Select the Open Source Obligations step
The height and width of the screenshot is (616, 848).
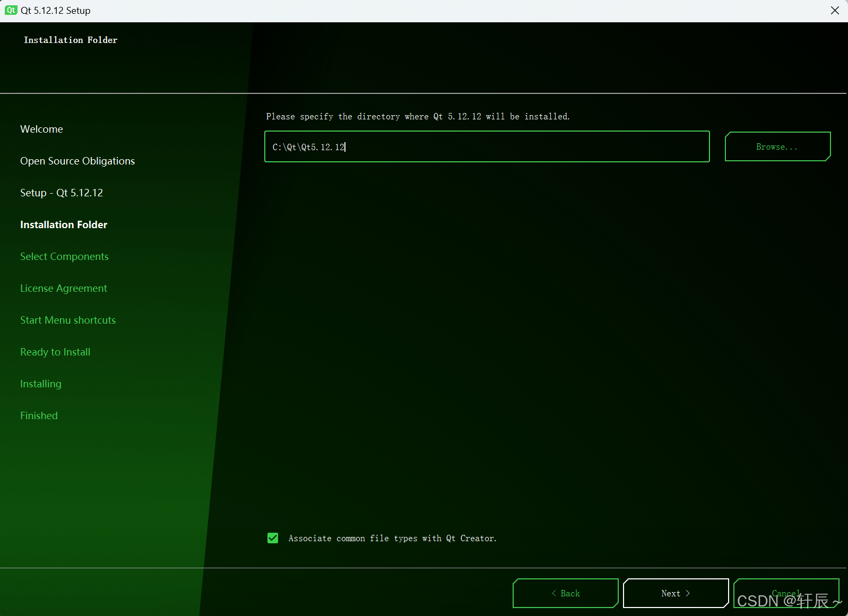77,161
